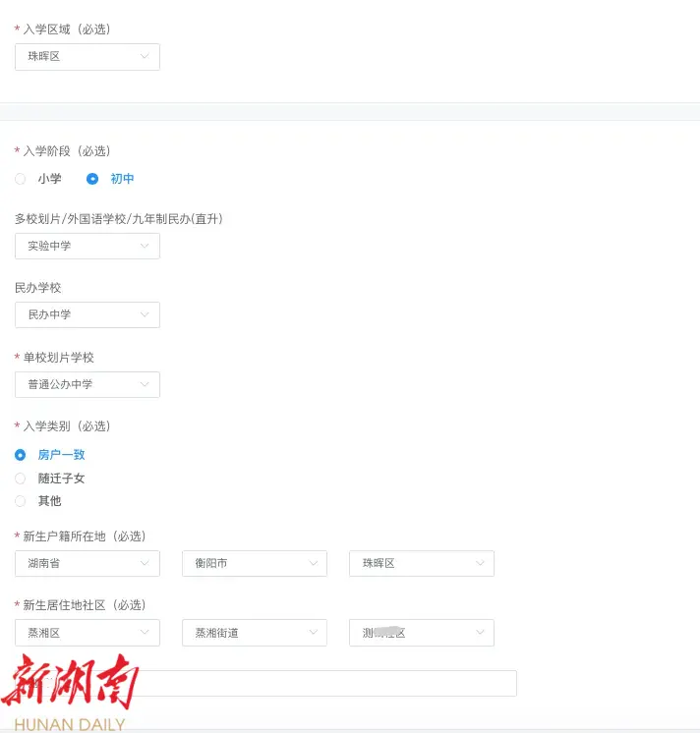Viewport: 700px width, 733px height.
Task: Select the 小学 radio option
Action: click(21, 179)
